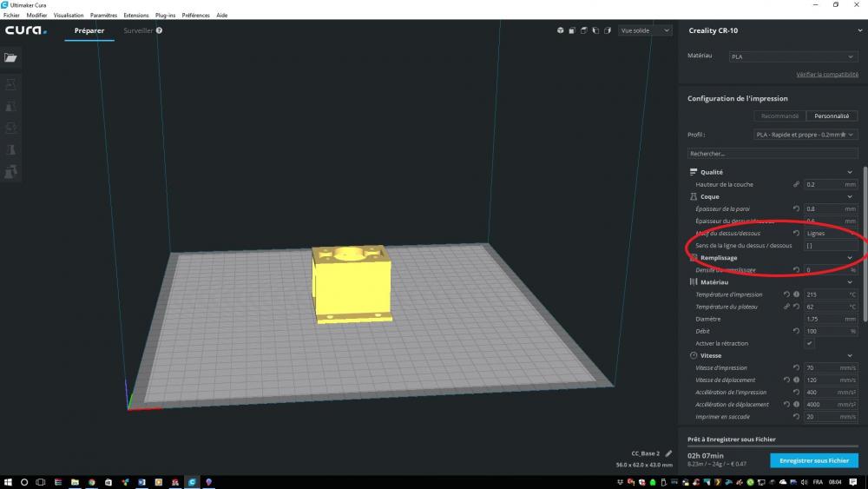
Task: Open Matériau PLA dropdown
Action: point(792,56)
